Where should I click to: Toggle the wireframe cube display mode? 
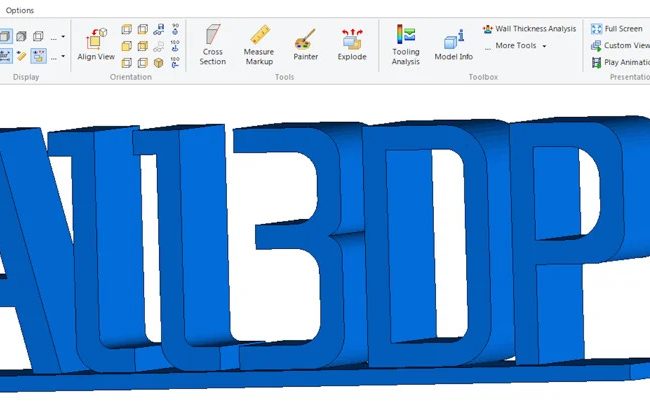[x=39, y=36]
